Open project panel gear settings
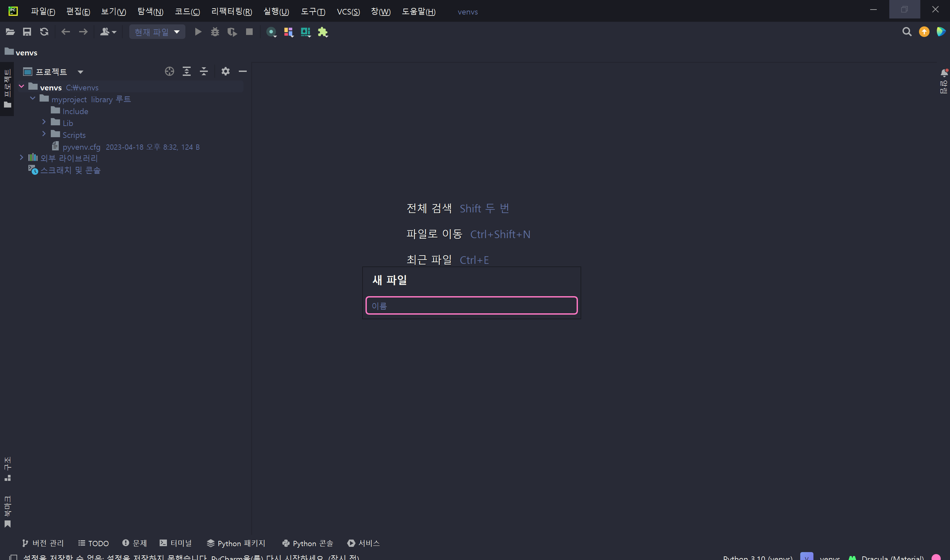This screenshot has height=560, width=950. (225, 71)
